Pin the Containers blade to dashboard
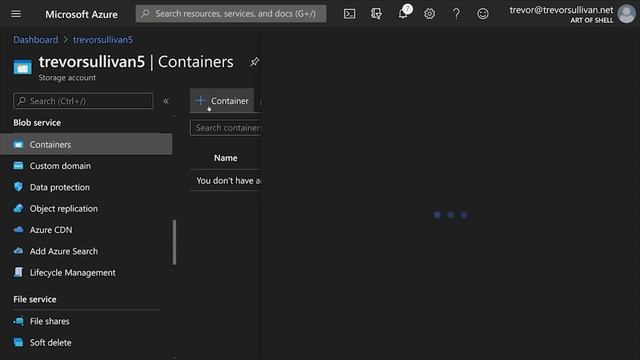The width and height of the screenshot is (640, 360). point(255,62)
